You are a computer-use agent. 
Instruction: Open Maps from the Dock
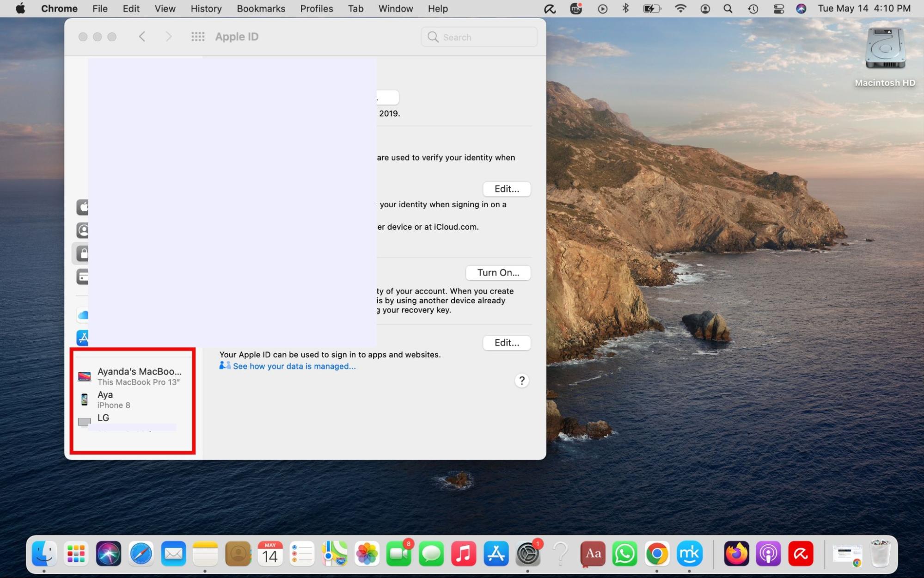[335, 553]
